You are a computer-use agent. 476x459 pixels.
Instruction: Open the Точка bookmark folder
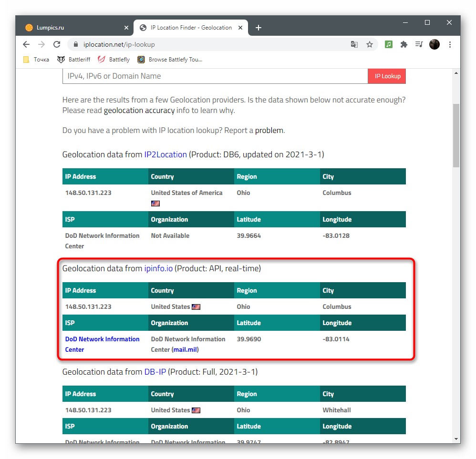pyautogui.click(x=36, y=60)
